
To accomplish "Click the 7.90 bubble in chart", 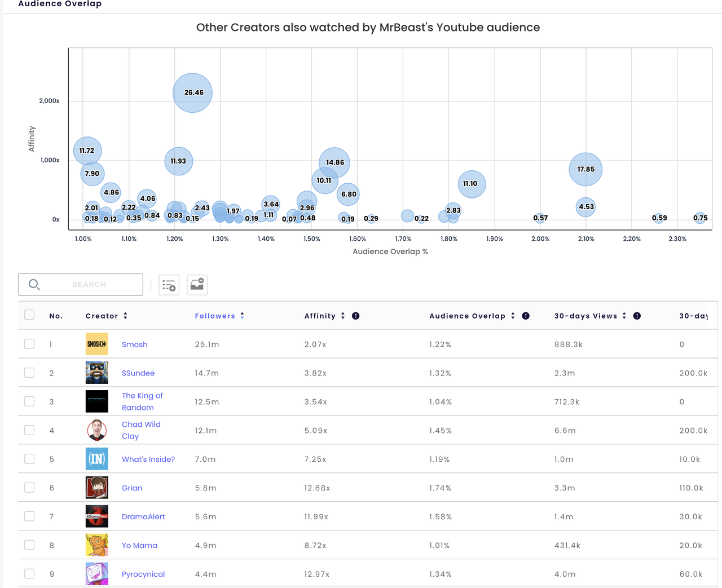I will tap(93, 174).
